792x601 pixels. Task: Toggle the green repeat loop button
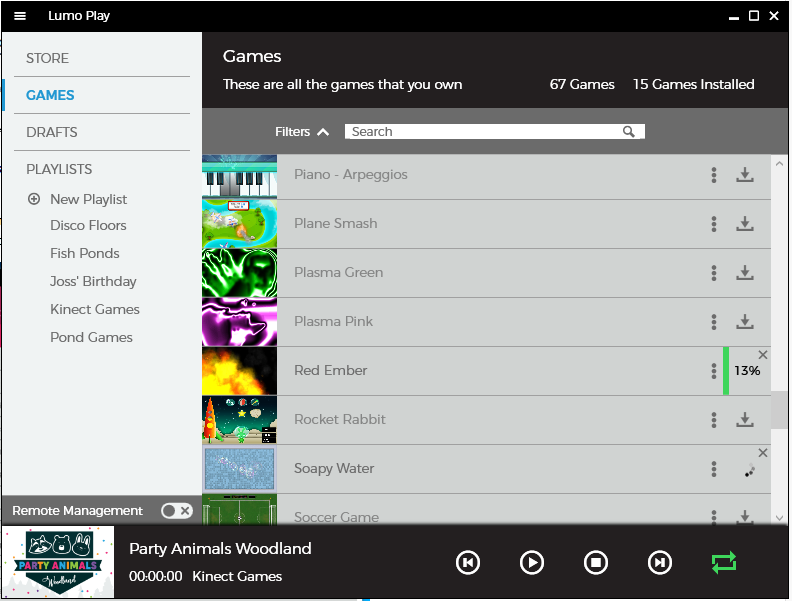pyautogui.click(x=724, y=563)
